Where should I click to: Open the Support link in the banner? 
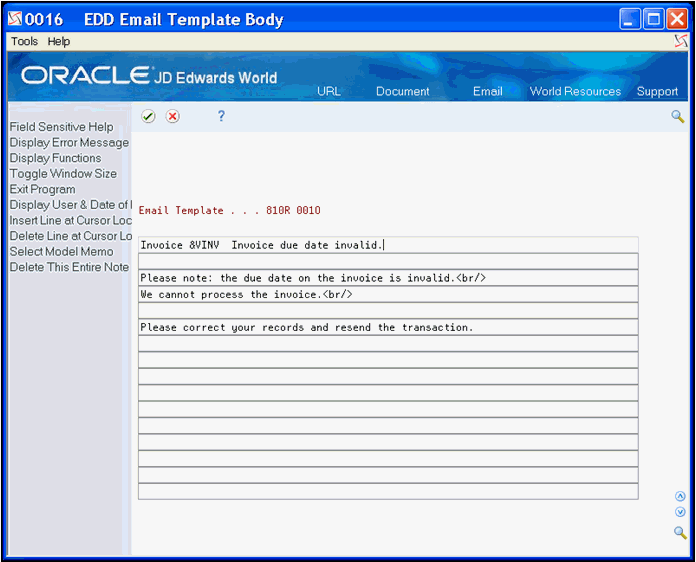[657, 91]
